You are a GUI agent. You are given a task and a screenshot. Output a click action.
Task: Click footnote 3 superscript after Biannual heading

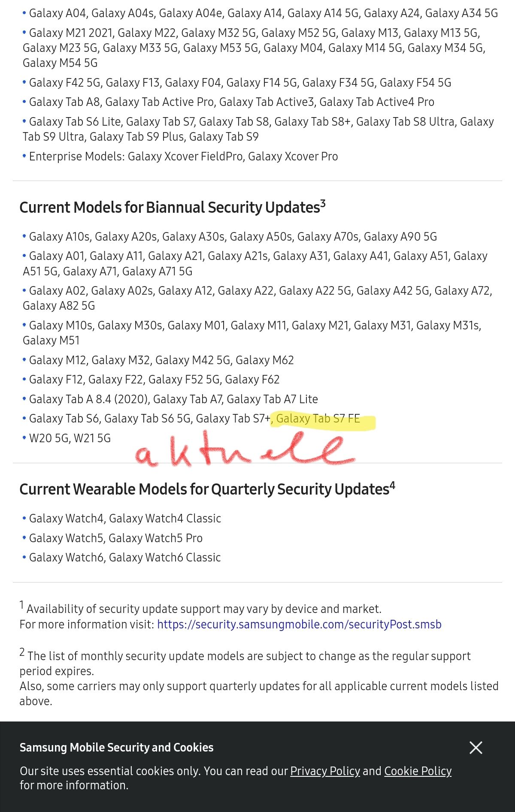pyautogui.click(x=323, y=203)
